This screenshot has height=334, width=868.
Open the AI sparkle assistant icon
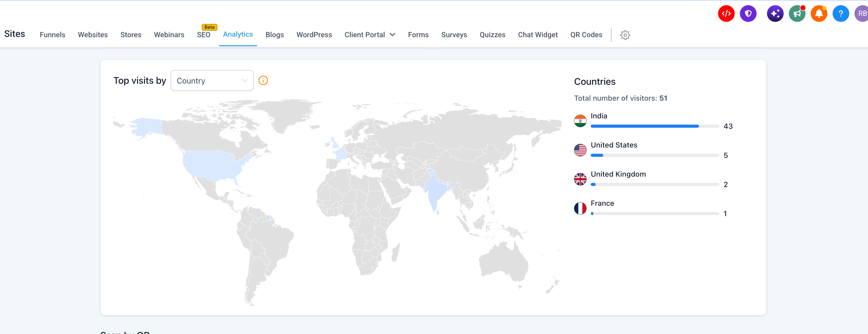pos(775,14)
